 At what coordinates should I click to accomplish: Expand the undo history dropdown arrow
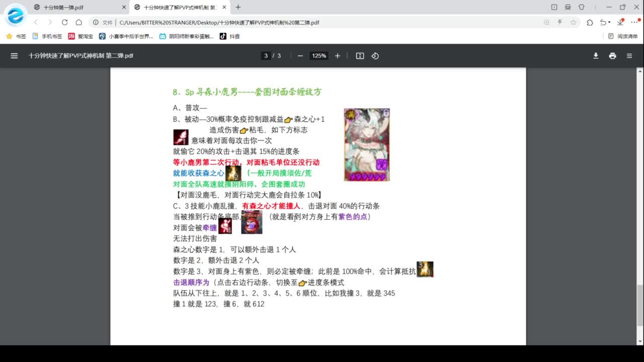pyautogui.click(x=609, y=22)
